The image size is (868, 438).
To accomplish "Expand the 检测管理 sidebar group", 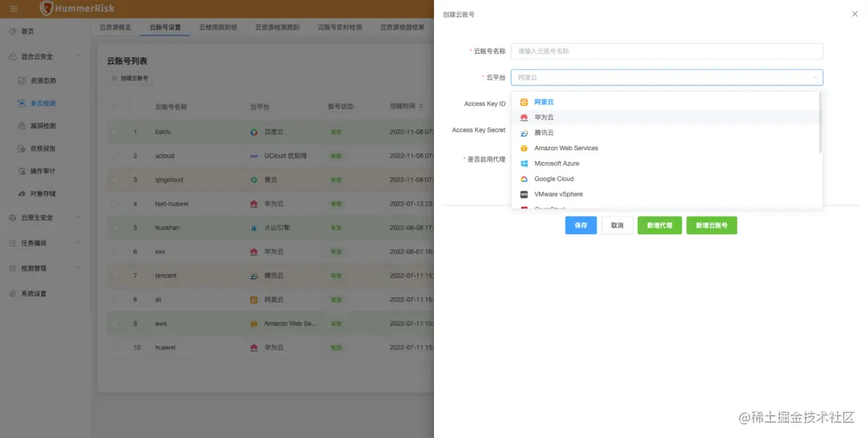I will coord(45,268).
